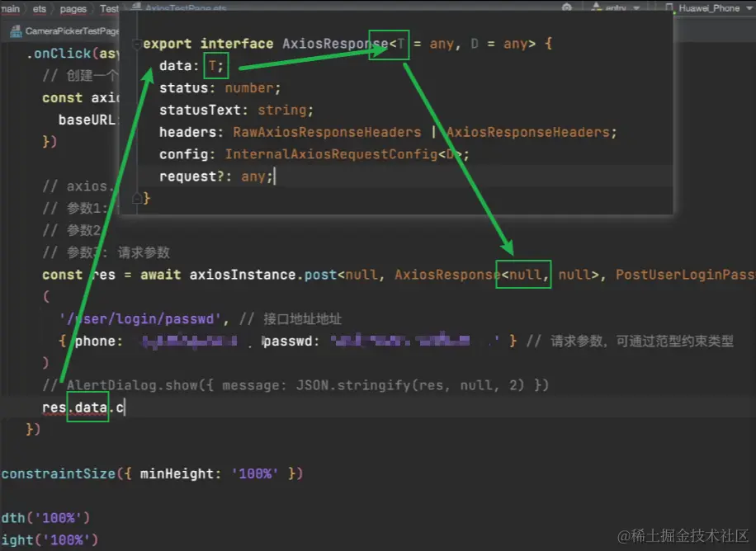Click the 'RawAxiosResponseHeaders' type
This screenshot has height=551, width=756.
coord(327,132)
